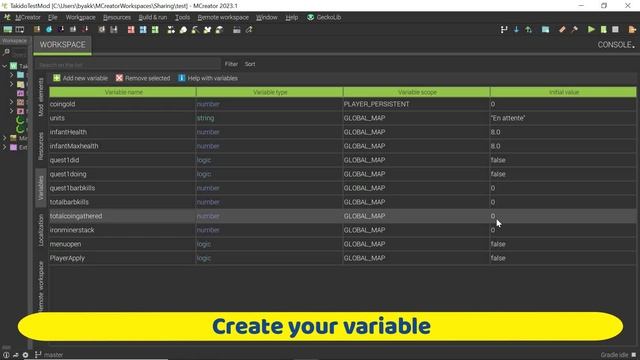Select the PlayerApply variable row
The width and height of the screenshot is (640, 360).
342,258
